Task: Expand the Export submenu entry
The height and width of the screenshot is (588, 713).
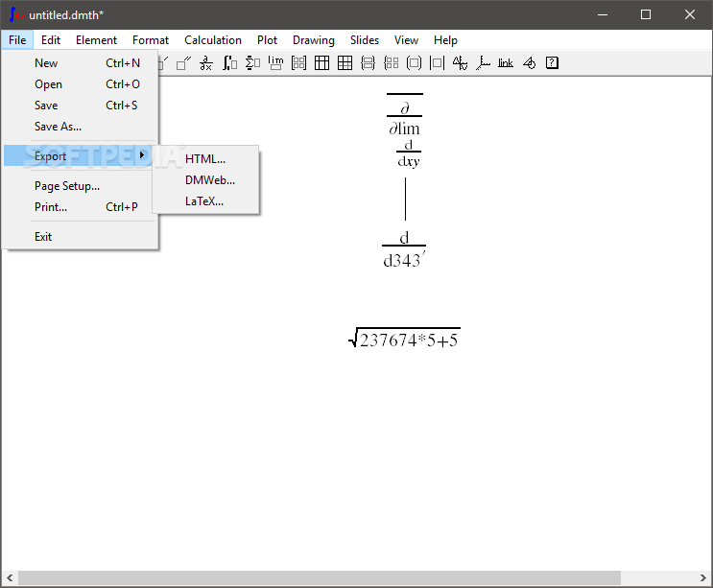Action: [80, 155]
